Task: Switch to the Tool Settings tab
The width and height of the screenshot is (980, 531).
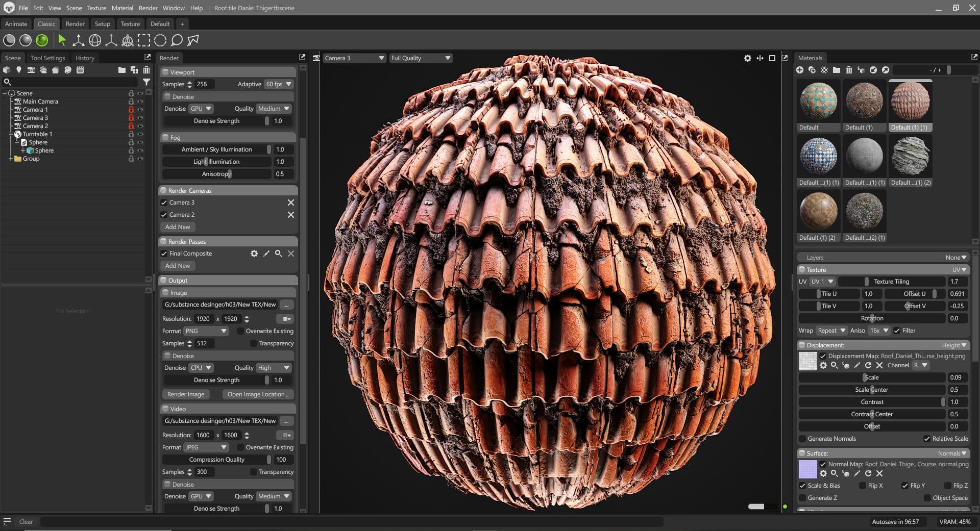Action: [x=47, y=58]
